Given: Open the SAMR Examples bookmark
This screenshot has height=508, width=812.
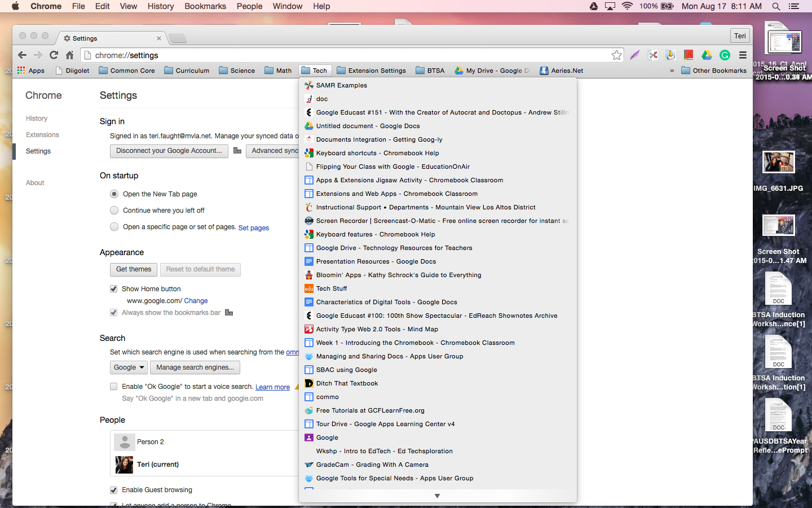Looking at the screenshot, I should (x=438, y=85).
